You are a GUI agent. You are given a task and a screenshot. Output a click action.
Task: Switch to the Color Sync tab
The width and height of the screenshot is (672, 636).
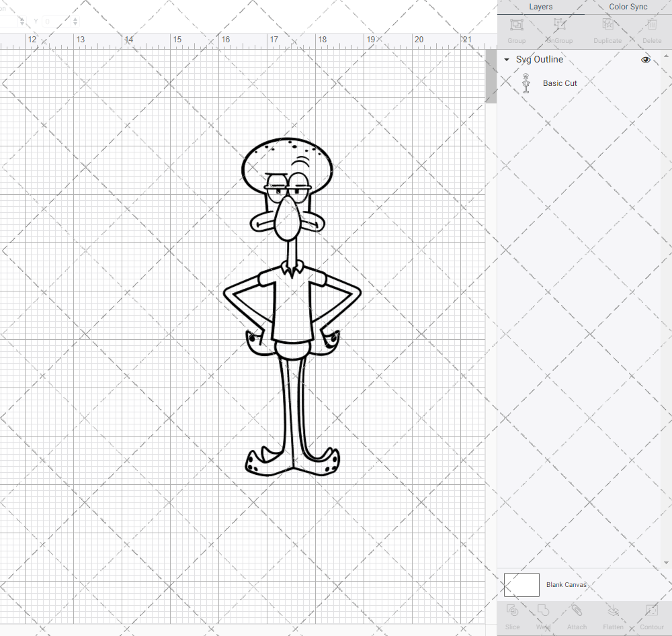[x=628, y=7]
